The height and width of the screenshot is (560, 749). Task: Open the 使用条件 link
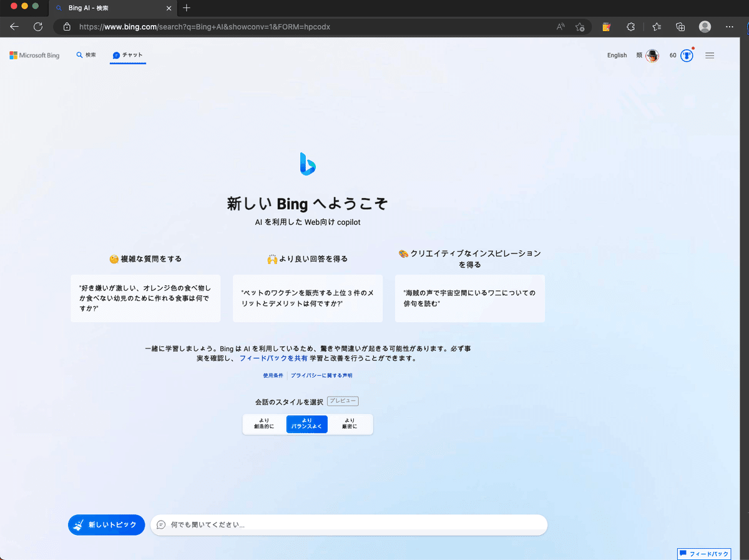point(273,376)
